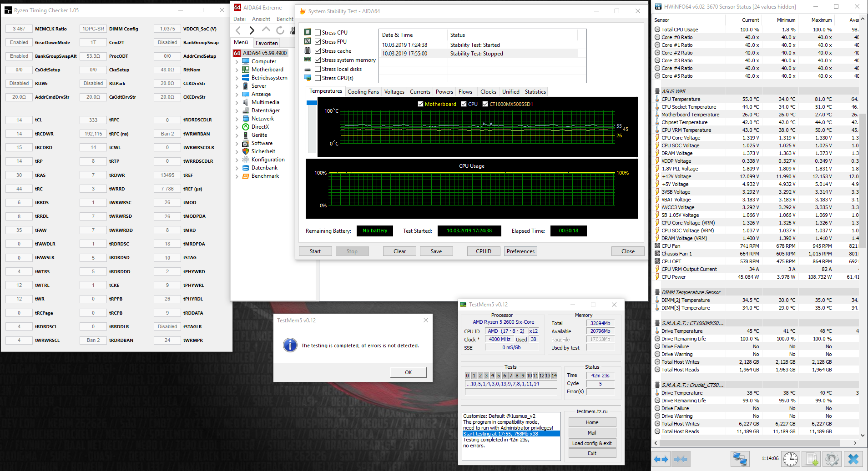Click the Datenbank database icon

point(246,168)
